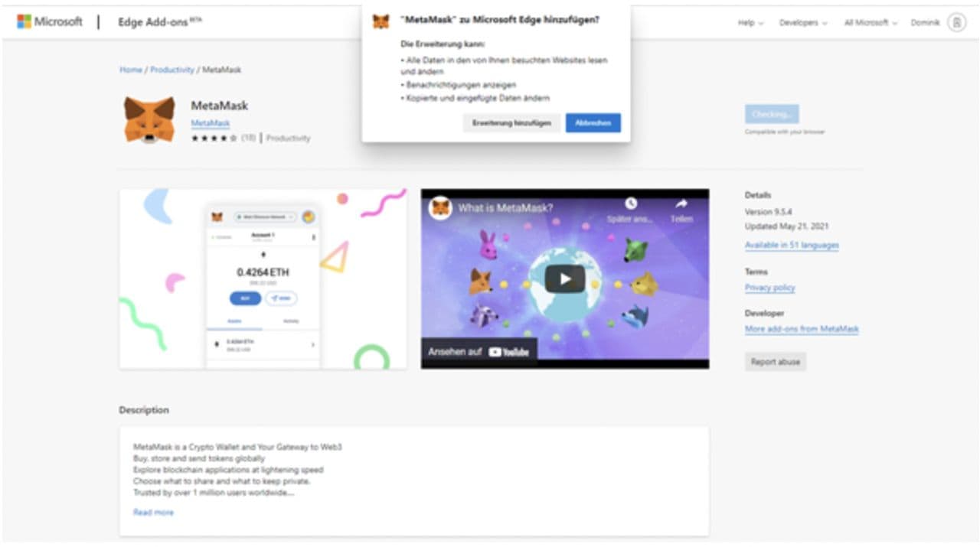Click Erweiterung hinzufügen button
This screenshot has width=980, height=547.
coord(511,123)
